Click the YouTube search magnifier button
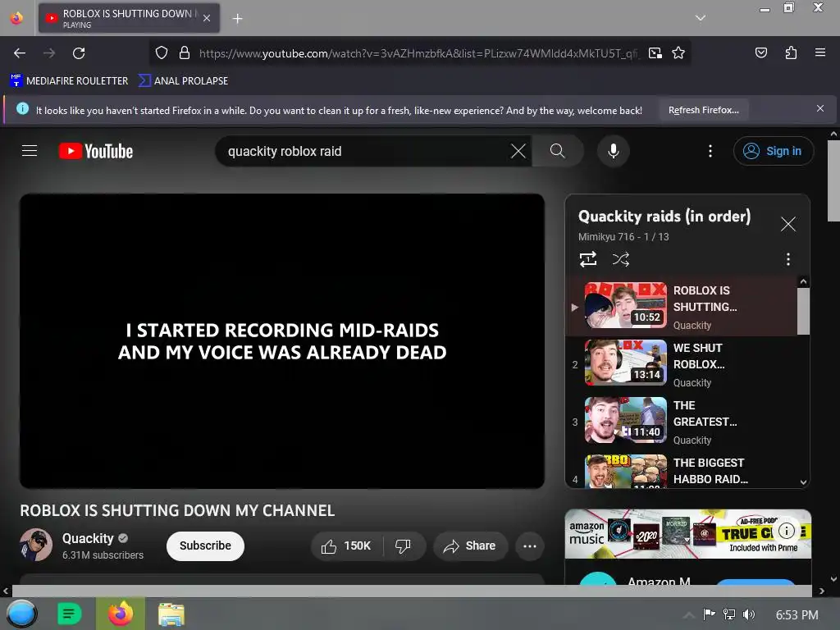Viewport: 840px width, 630px height. click(x=557, y=151)
